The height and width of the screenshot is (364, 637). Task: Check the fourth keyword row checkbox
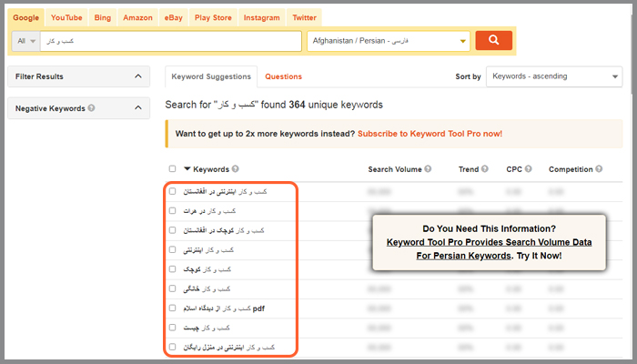172,249
